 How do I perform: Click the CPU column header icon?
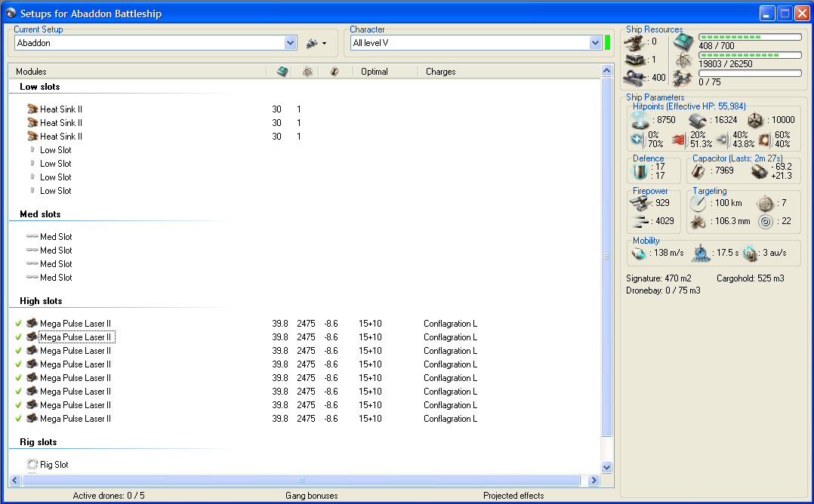[x=282, y=72]
